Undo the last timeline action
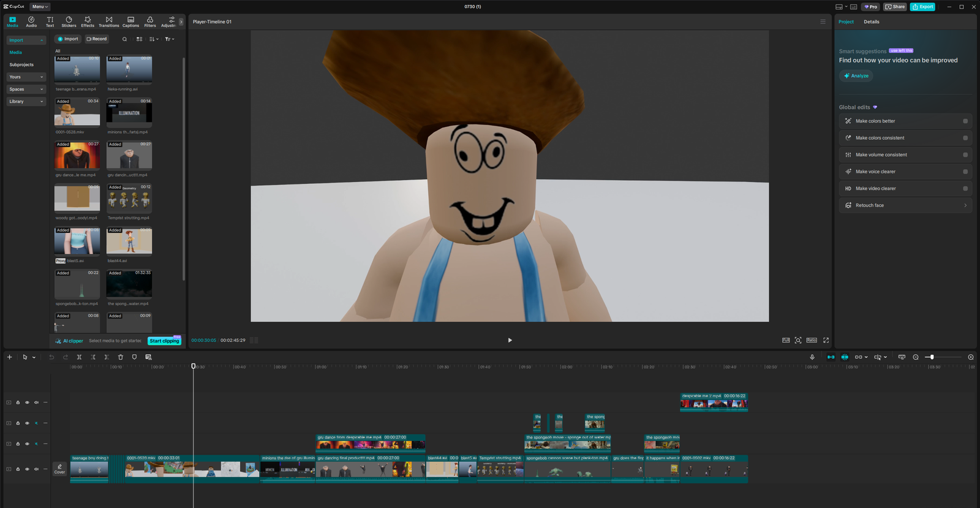This screenshot has height=508, width=980. click(51, 357)
